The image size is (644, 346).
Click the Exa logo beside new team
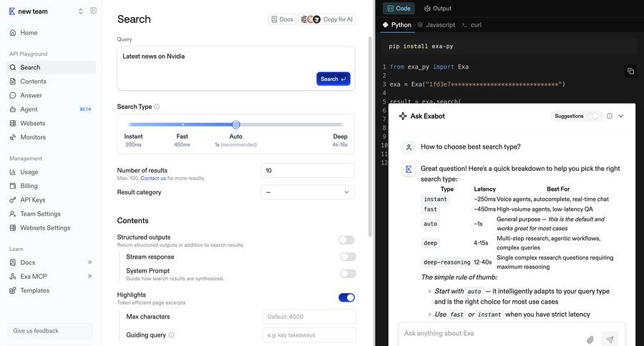point(12,11)
